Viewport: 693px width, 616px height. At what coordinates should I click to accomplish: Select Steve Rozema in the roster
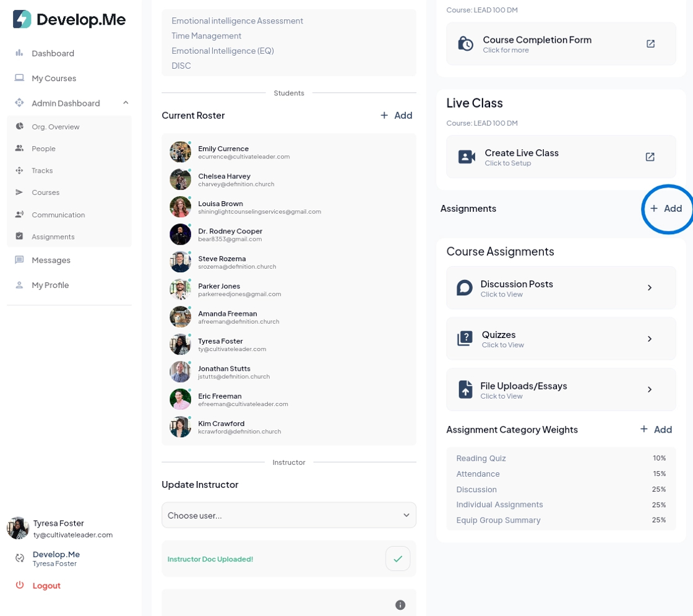coord(288,262)
